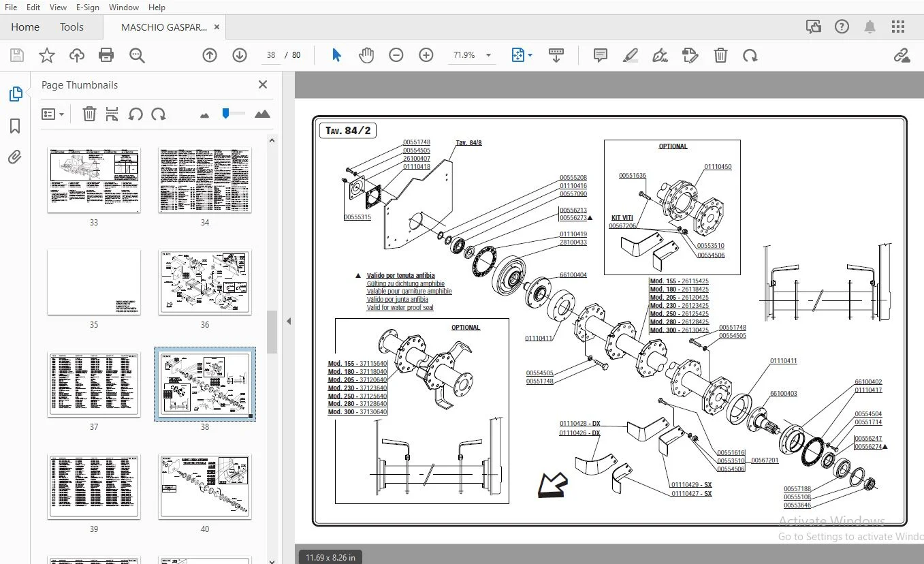The height and width of the screenshot is (564, 924).
Task: Rotate thumbnails clockwise
Action: tap(159, 114)
